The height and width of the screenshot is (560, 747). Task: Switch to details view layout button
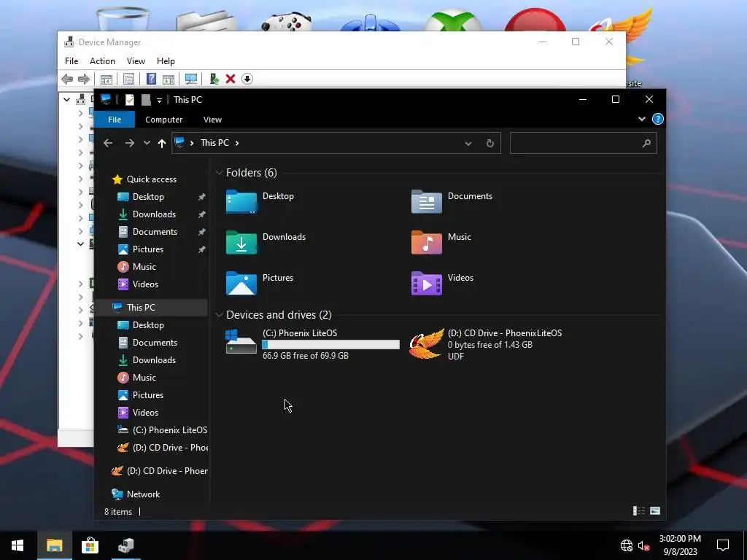[x=639, y=511]
